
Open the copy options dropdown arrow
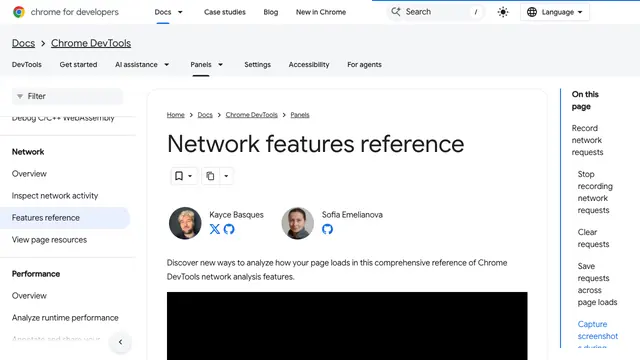pyautogui.click(x=226, y=176)
